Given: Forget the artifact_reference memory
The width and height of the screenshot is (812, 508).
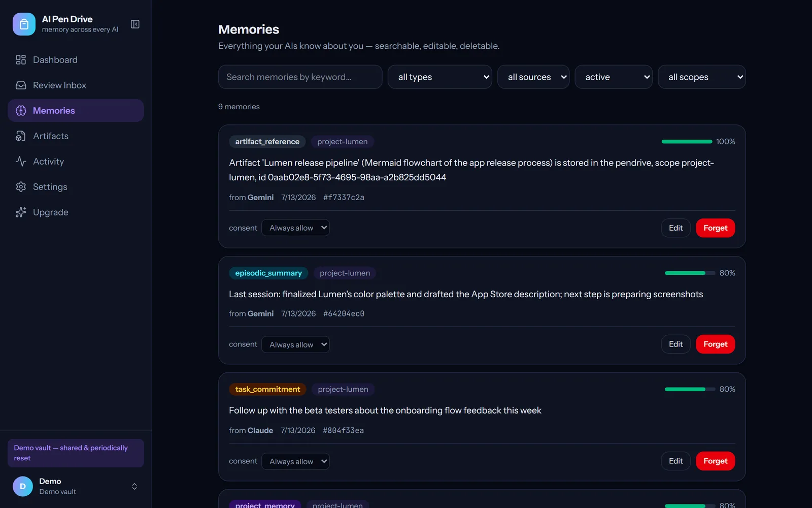Looking at the screenshot, I should (x=715, y=228).
